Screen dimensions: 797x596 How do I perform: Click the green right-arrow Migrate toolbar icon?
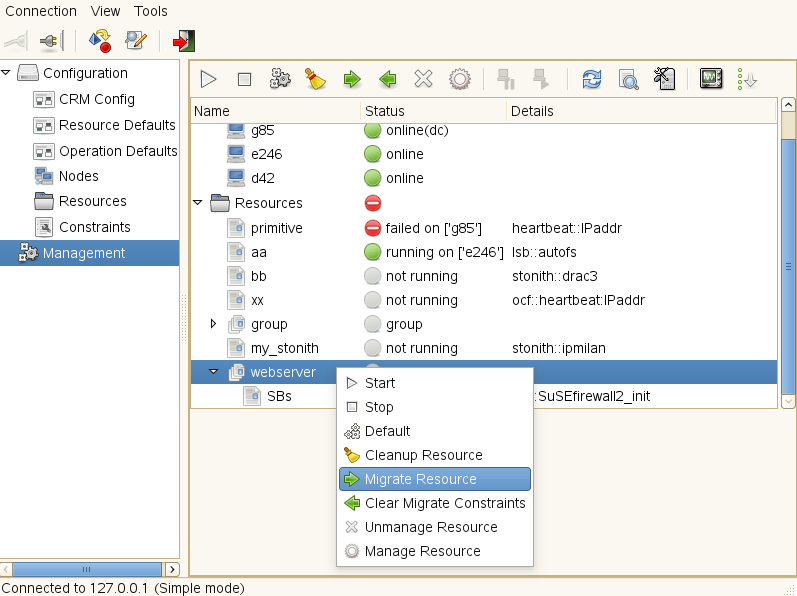click(352, 79)
